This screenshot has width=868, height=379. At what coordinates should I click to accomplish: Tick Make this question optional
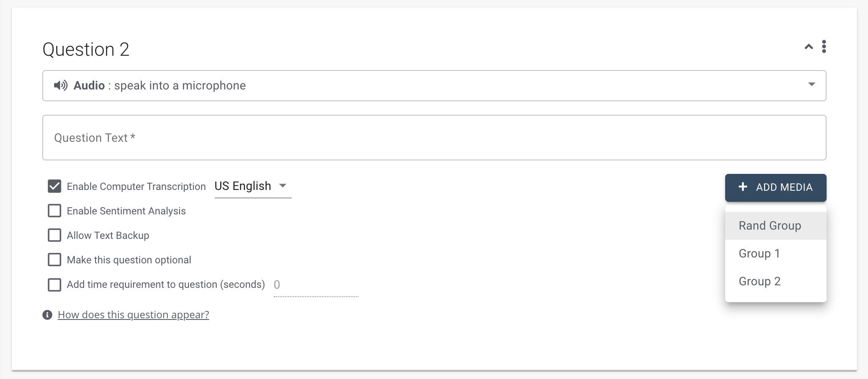tap(55, 260)
